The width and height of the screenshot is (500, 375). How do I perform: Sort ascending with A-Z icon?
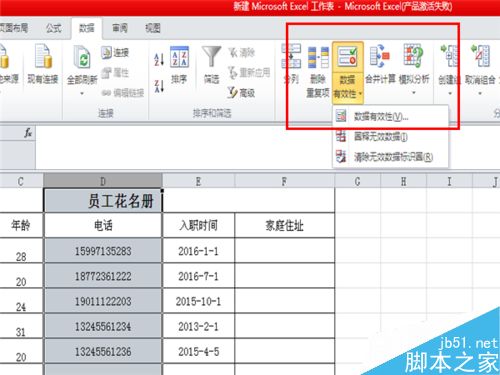tap(159, 60)
